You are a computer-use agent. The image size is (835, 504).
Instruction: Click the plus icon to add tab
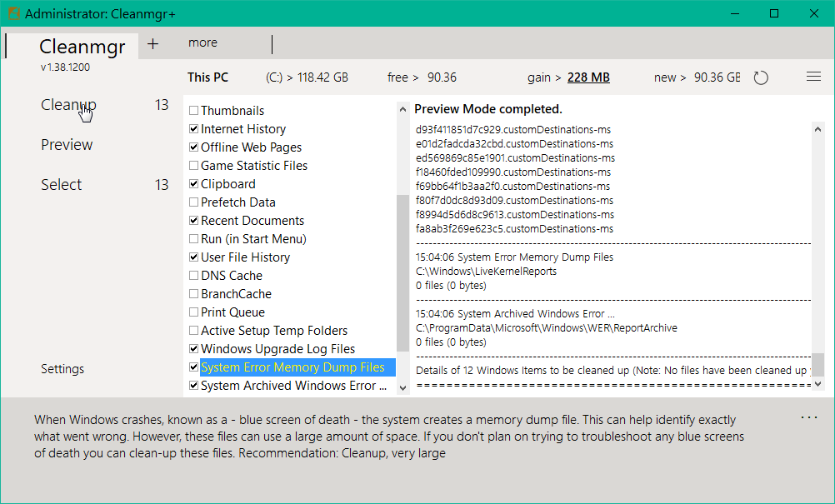pos(152,44)
